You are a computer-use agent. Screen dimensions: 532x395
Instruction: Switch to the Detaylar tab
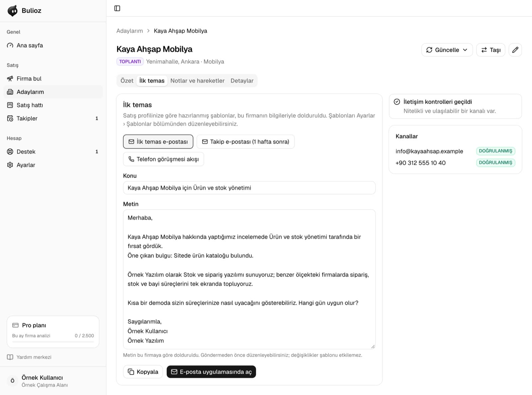(242, 80)
